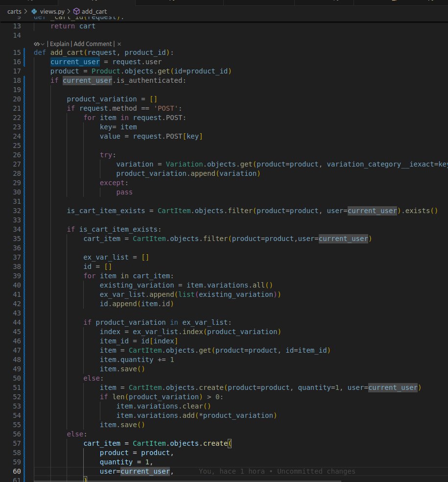Click the Codeium code lens icon
The width and height of the screenshot is (448, 482).
point(37,44)
